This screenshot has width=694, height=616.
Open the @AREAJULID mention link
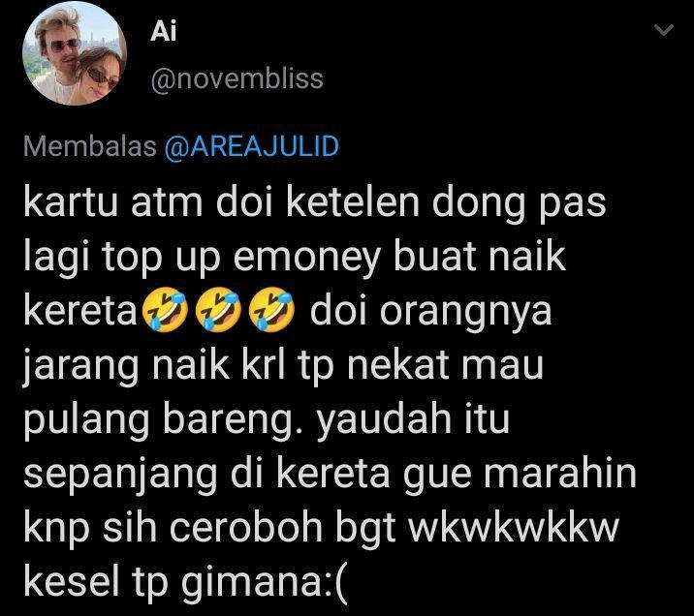click(251, 146)
